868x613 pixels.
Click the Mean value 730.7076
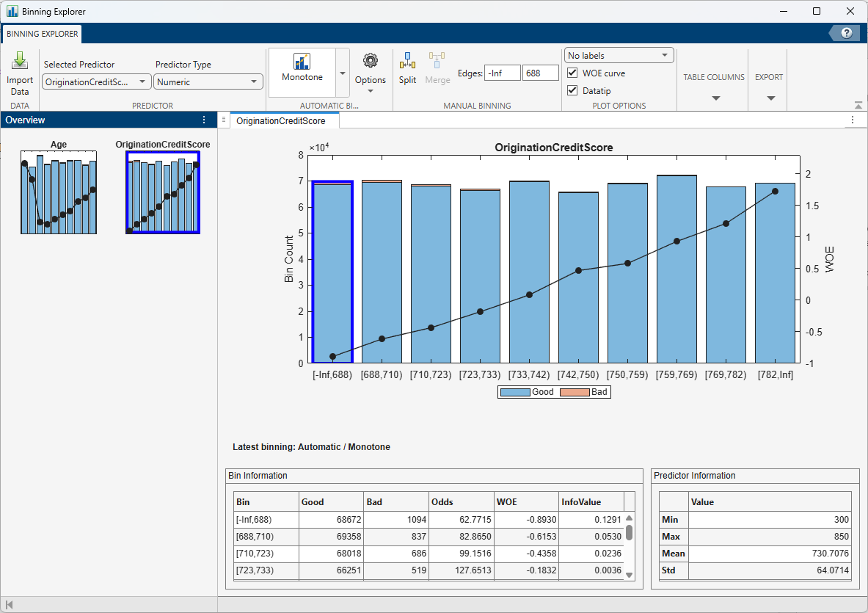point(770,554)
